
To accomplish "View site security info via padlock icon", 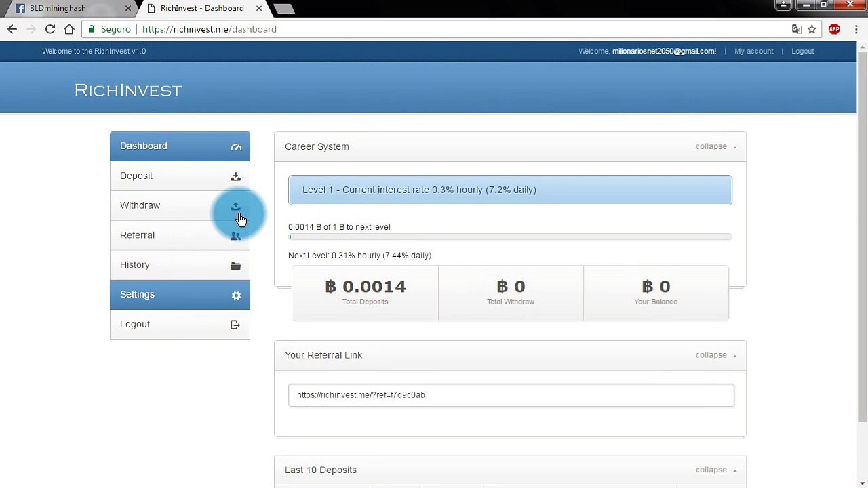I will (x=92, y=29).
